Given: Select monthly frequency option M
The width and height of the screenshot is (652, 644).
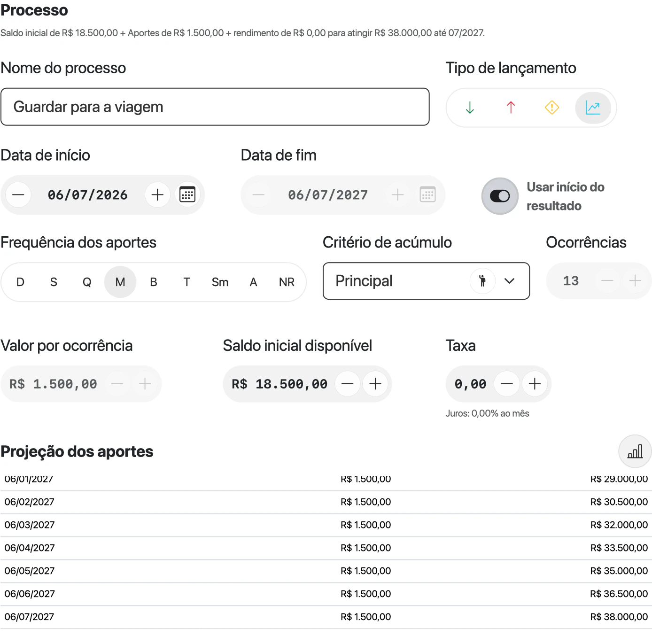Looking at the screenshot, I should [x=120, y=282].
